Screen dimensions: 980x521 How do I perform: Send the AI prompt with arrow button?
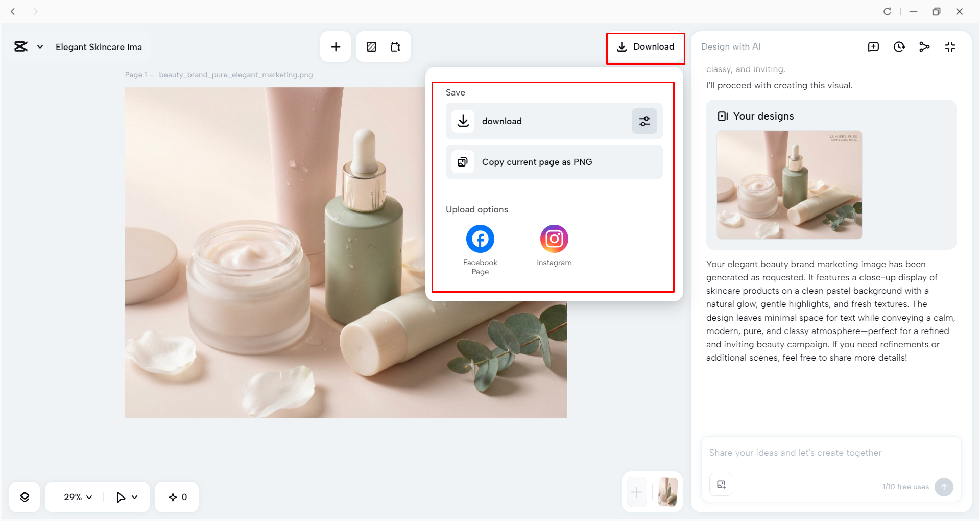click(944, 487)
